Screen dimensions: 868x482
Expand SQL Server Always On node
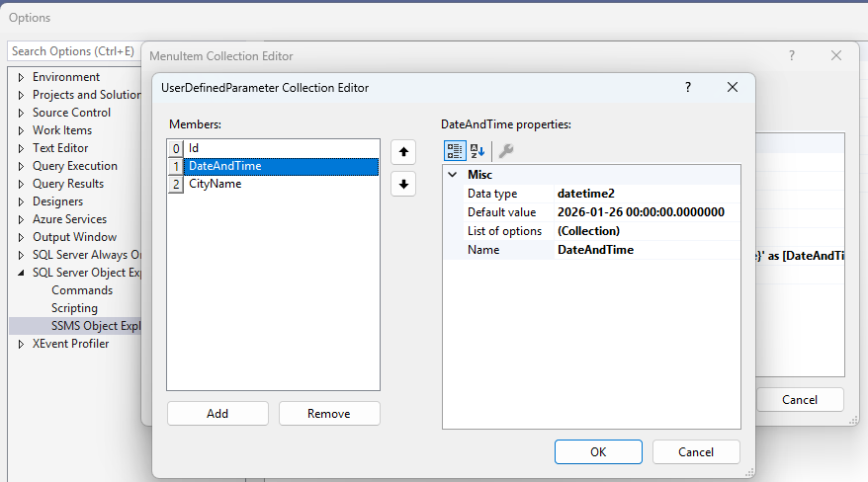tap(21, 255)
